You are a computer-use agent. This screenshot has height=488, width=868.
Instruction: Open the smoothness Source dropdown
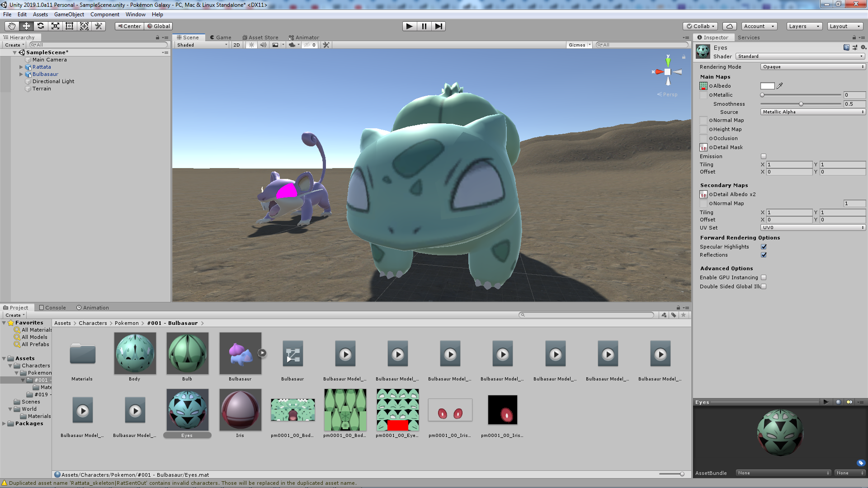point(813,112)
